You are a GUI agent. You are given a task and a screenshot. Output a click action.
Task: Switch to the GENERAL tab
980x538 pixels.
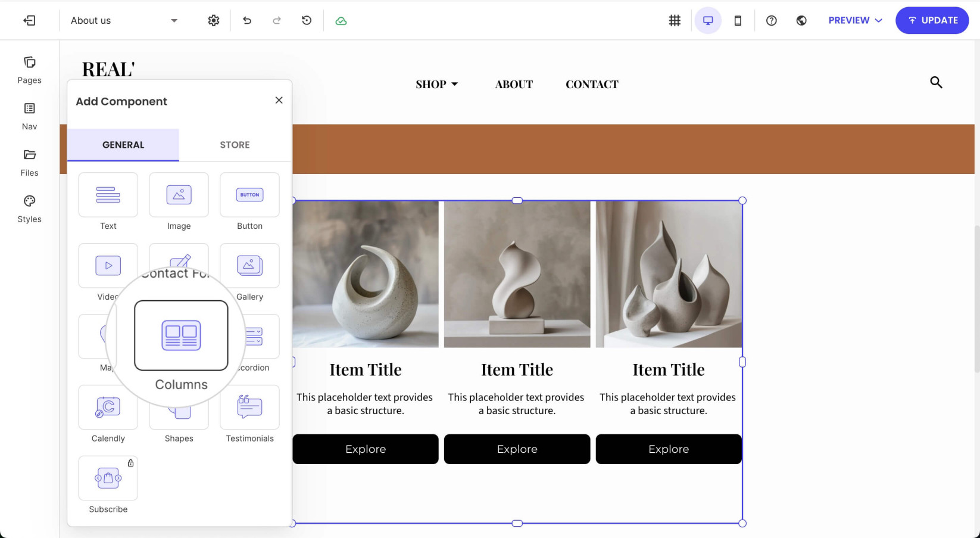coord(123,145)
